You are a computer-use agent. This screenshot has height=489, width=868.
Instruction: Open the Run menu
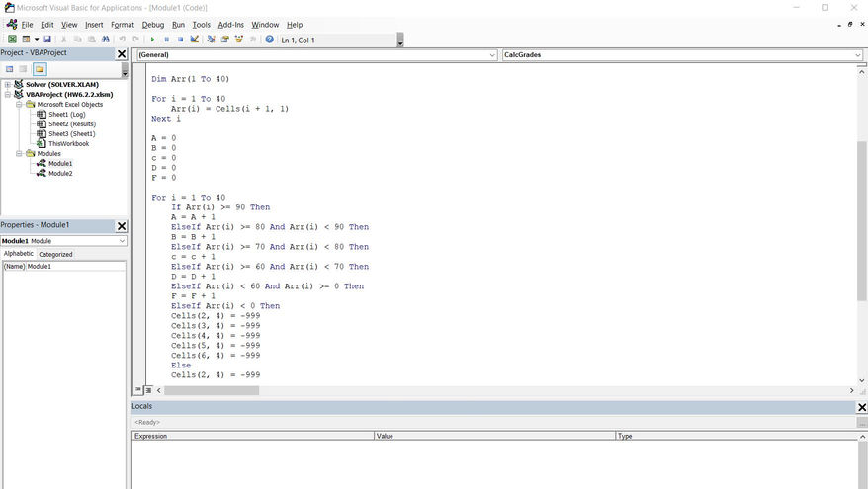(x=178, y=25)
